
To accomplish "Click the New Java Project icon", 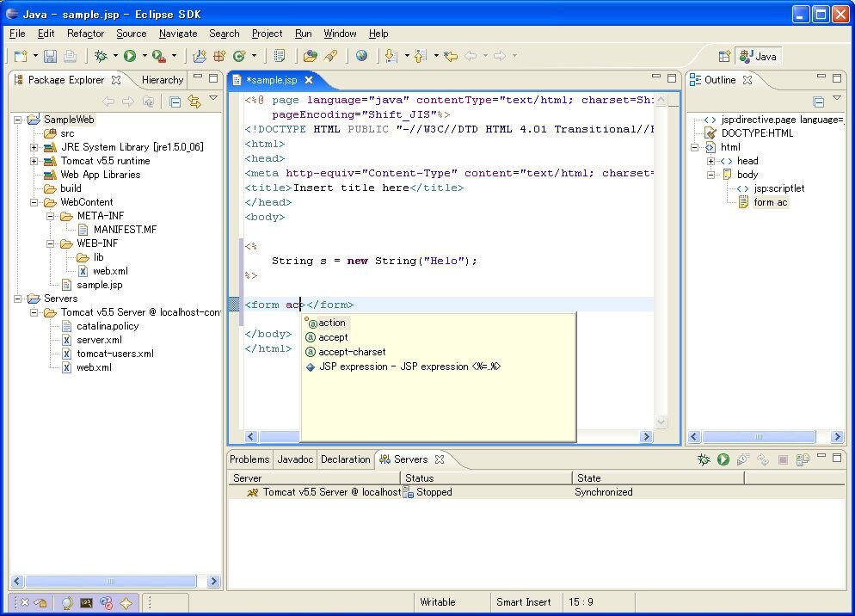I will (200, 56).
